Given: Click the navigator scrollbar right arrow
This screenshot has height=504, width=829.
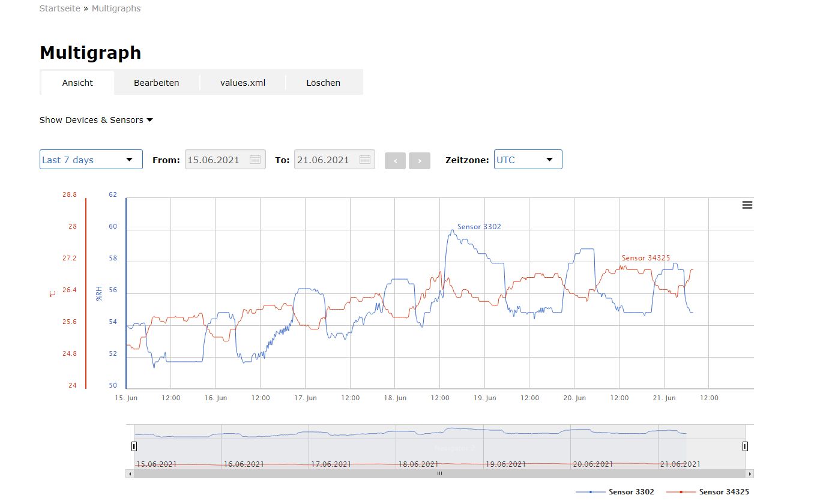Looking at the screenshot, I should 750,473.
